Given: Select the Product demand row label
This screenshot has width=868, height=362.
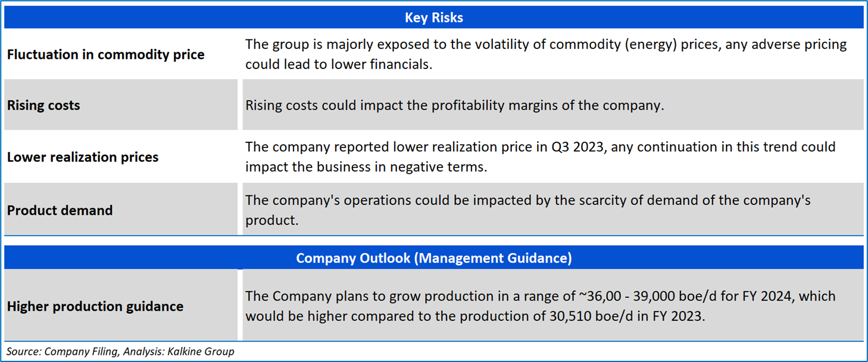Looking at the screenshot, I should [60, 210].
